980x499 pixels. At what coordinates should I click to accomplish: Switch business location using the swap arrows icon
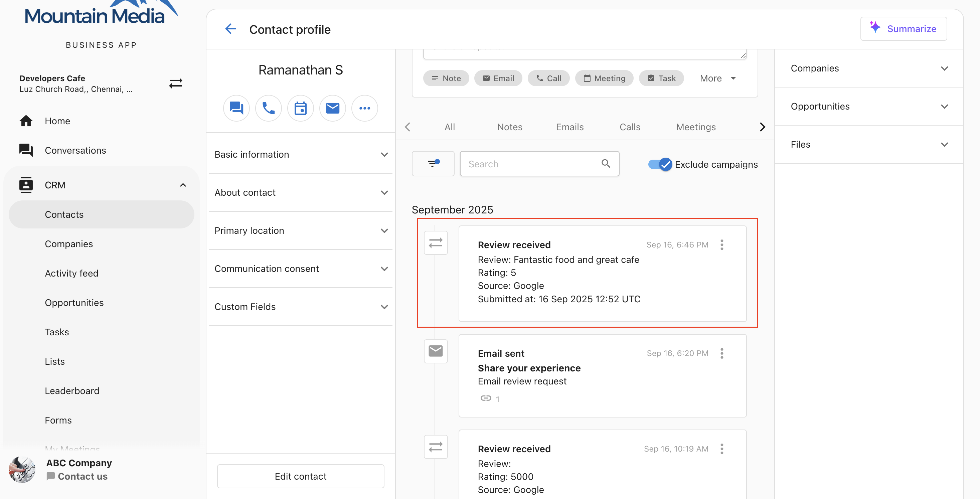tap(175, 83)
